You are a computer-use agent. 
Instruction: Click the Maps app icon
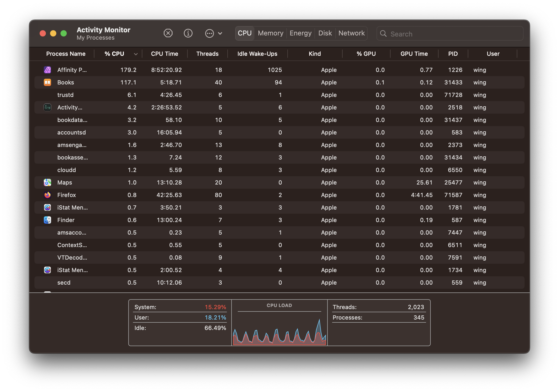coord(47,182)
